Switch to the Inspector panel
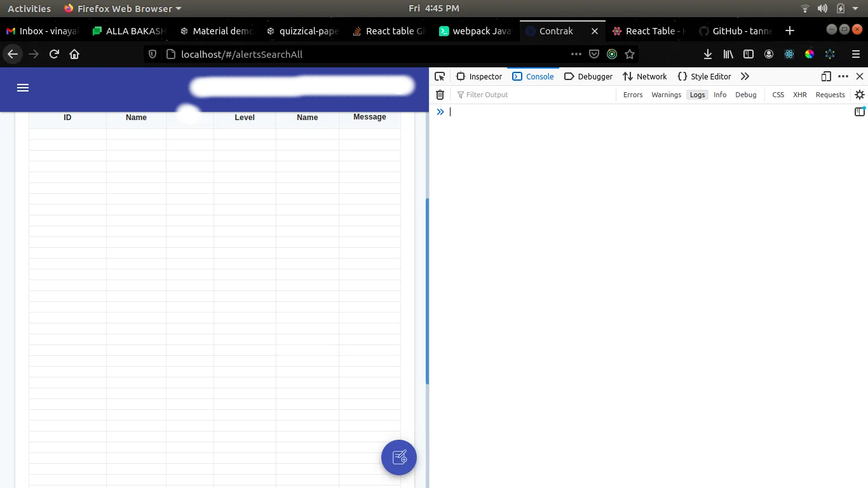 coord(479,76)
